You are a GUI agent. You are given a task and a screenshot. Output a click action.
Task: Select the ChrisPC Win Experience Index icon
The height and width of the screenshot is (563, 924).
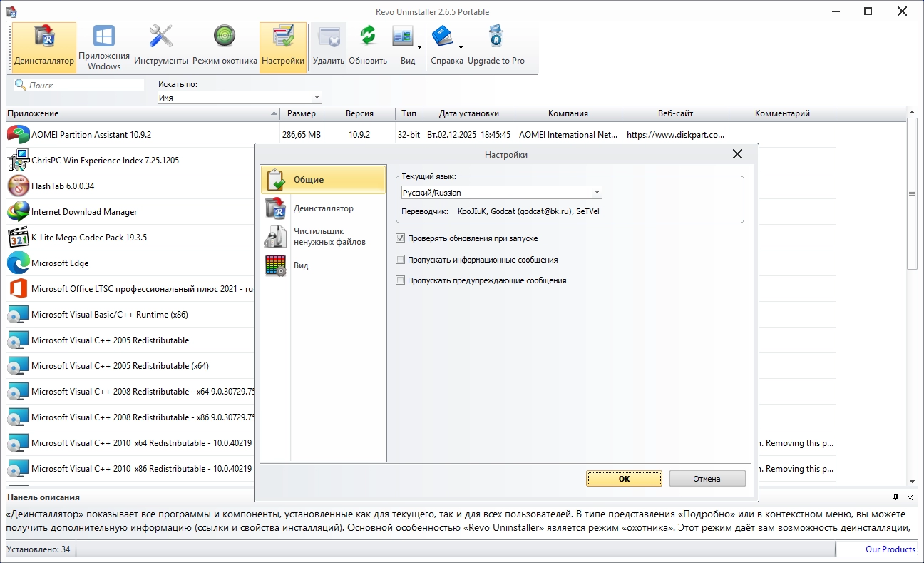coord(18,160)
